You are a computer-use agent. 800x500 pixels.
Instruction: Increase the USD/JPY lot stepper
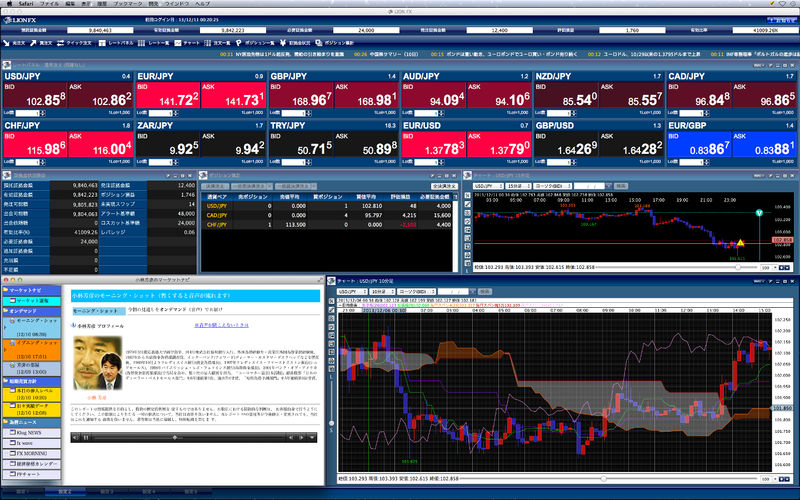click(42, 111)
